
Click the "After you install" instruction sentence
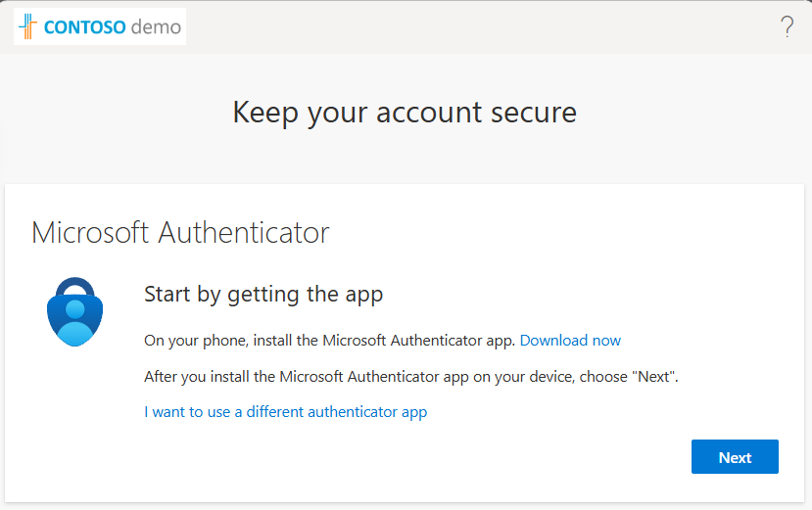[x=411, y=377]
